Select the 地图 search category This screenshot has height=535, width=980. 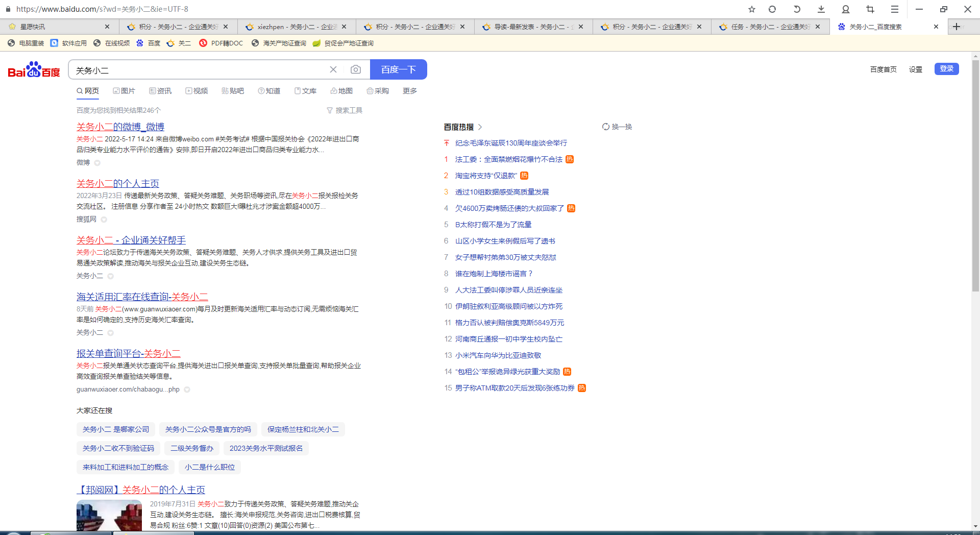(x=341, y=91)
